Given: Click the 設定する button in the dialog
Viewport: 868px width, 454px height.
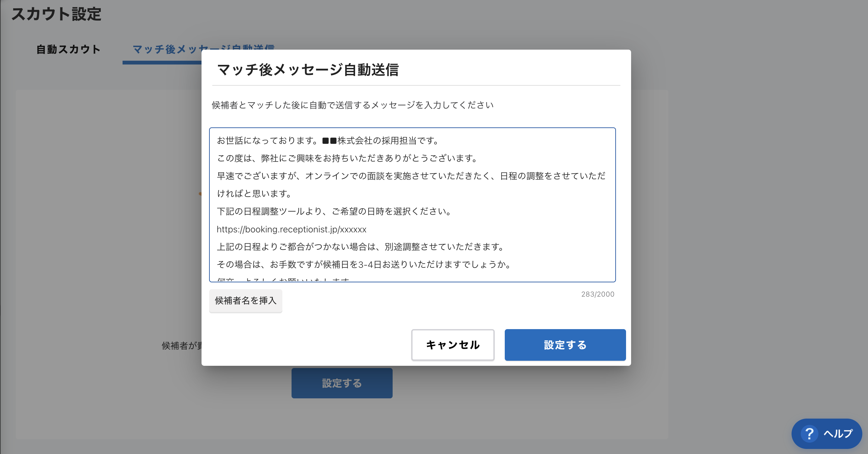Looking at the screenshot, I should [565, 345].
